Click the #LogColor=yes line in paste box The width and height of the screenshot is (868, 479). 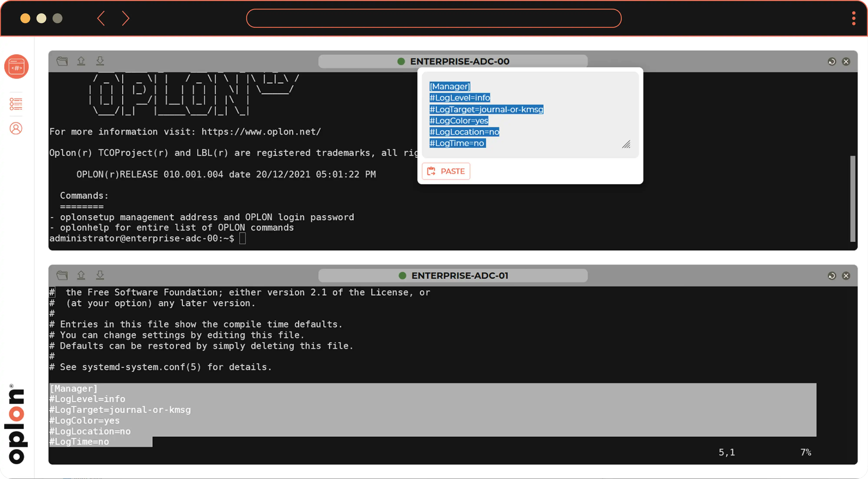pyautogui.click(x=459, y=121)
